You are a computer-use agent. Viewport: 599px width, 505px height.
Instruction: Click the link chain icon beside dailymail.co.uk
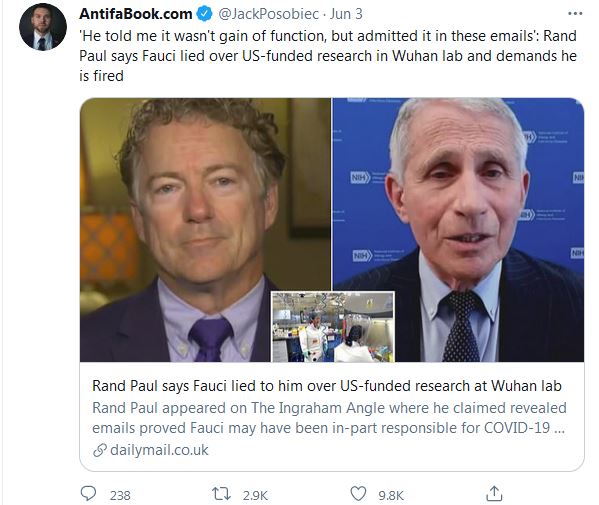tap(100, 450)
